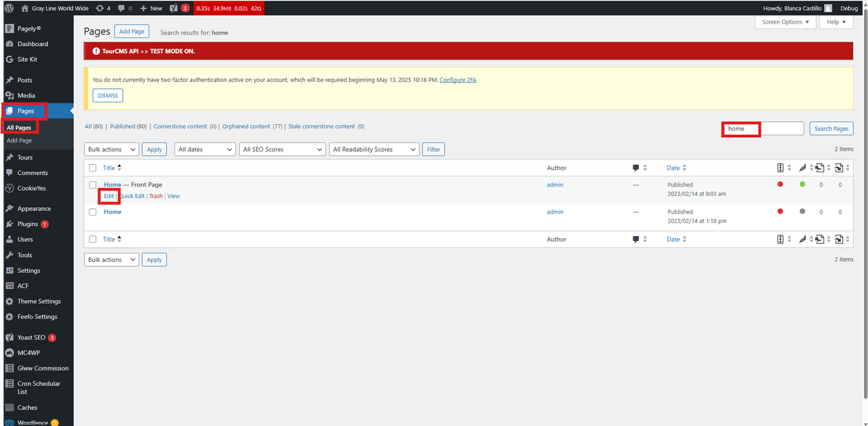The width and height of the screenshot is (868, 426).
Task: Open the All Readability Scores dropdown
Action: [374, 149]
